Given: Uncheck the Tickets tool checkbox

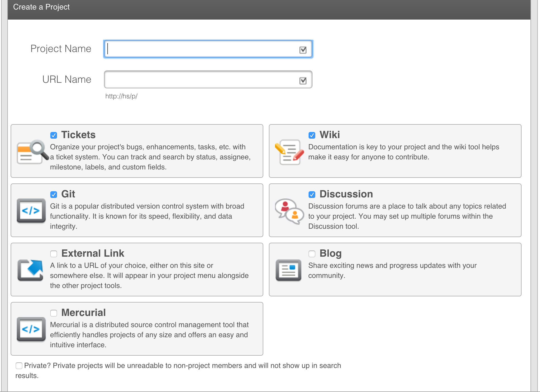Looking at the screenshot, I should click(54, 135).
